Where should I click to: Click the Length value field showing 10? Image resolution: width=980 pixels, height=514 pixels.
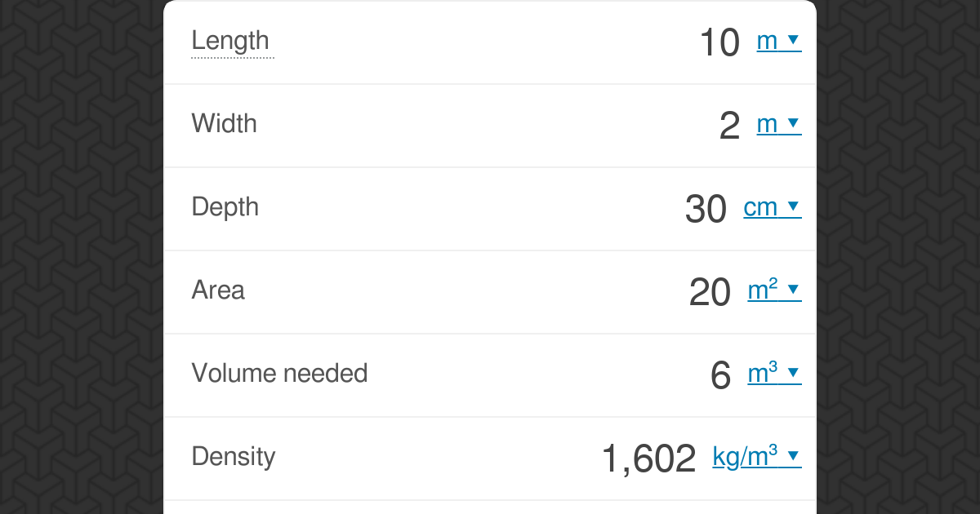[719, 42]
